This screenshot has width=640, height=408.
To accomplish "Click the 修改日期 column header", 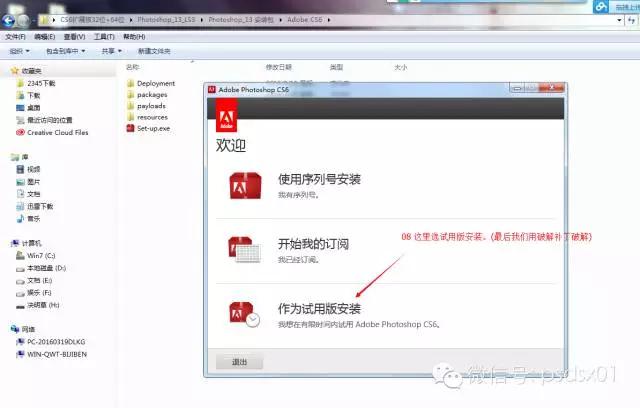I will (279, 67).
